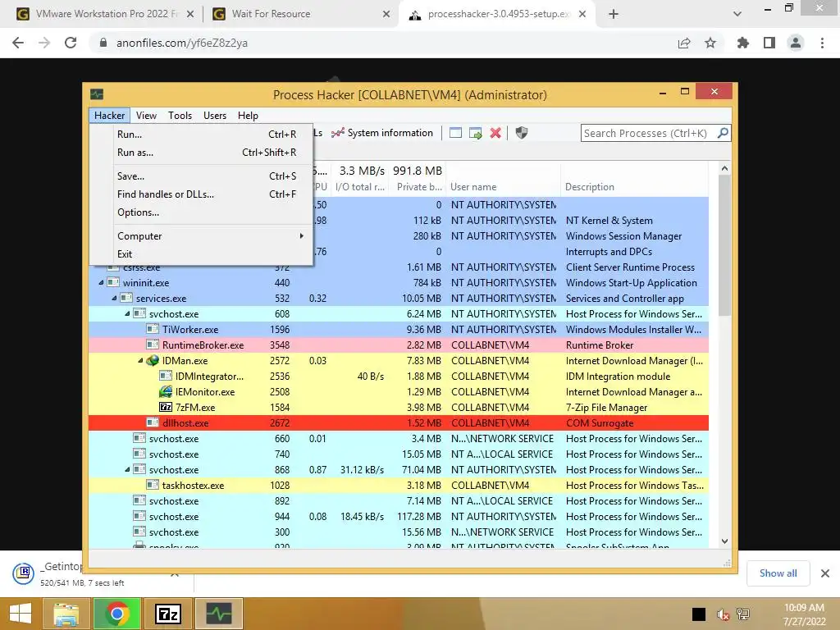Select the RuntimeBroker.exe process icon
The width and height of the screenshot is (840, 630).
[x=153, y=345]
